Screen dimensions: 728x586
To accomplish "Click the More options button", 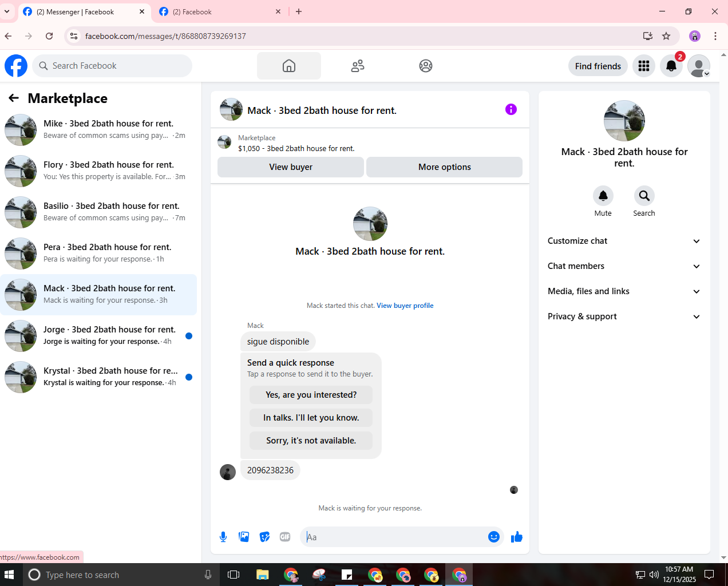I will (444, 167).
